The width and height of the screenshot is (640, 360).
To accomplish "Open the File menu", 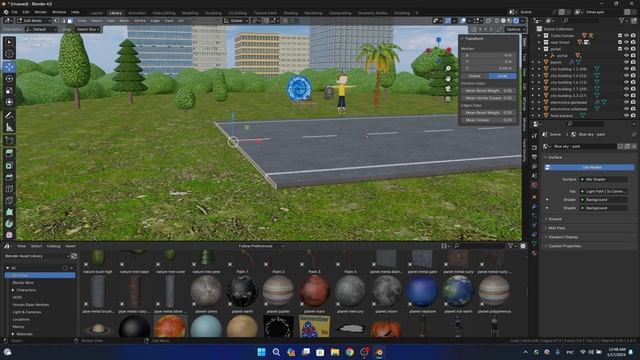I will tap(15, 12).
